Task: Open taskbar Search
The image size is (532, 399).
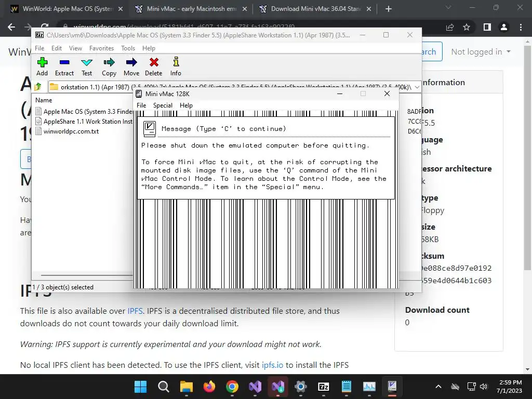Action: [164, 387]
